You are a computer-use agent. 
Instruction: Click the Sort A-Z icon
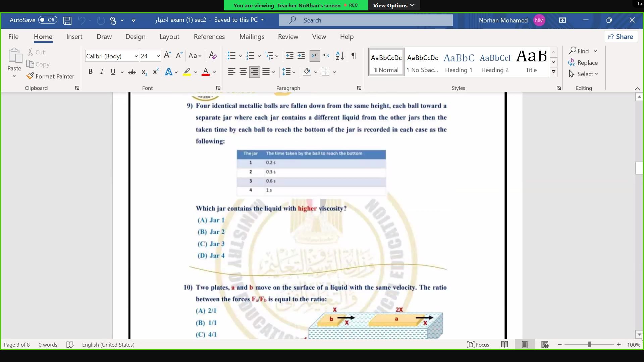click(x=340, y=56)
